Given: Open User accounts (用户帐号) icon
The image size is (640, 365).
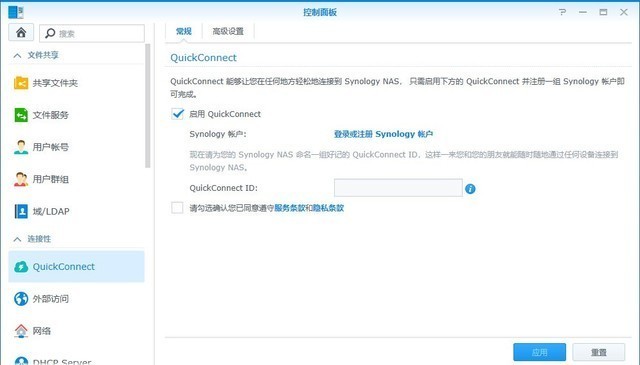Looking at the screenshot, I should coord(21,147).
